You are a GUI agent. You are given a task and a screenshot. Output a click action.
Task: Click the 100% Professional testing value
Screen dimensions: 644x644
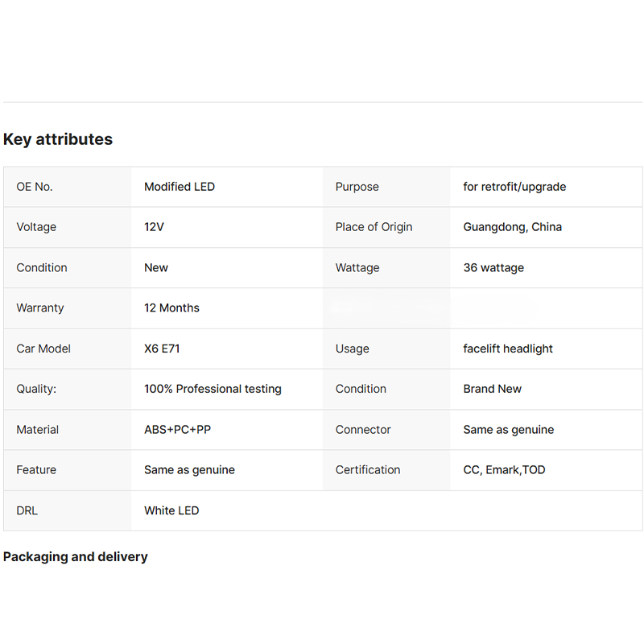pyautogui.click(x=213, y=389)
